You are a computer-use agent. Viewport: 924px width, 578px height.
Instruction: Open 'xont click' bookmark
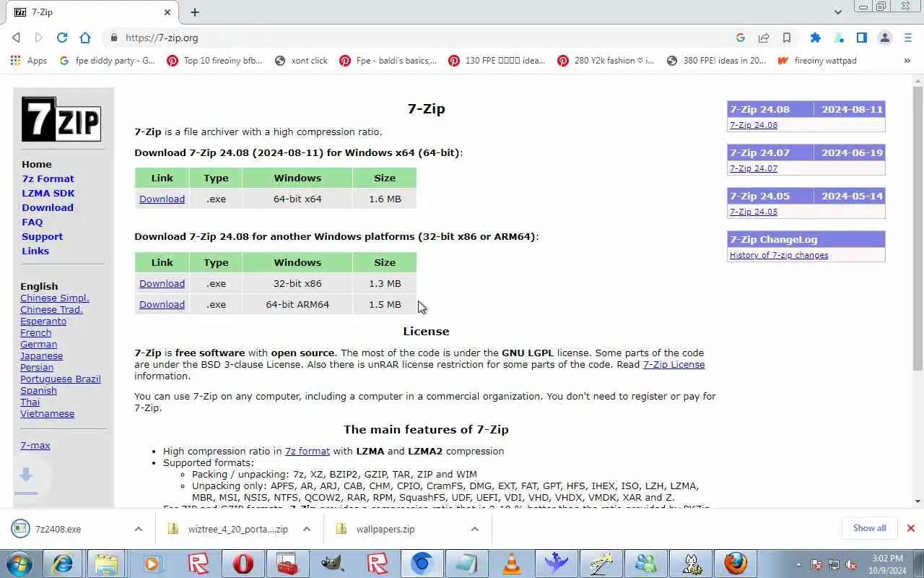[x=301, y=61]
